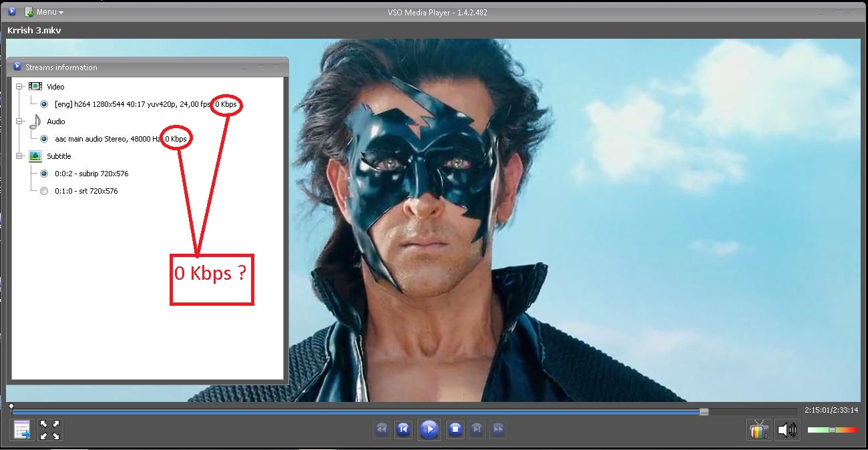Jump to the previous chapter

(403, 429)
